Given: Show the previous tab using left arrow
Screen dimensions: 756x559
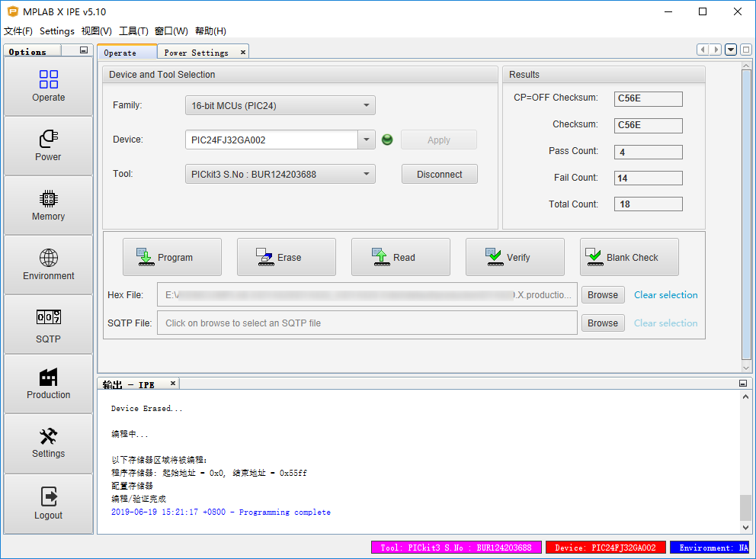Looking at the screenshot, I should pyautogui.click(x=703, y=50).
